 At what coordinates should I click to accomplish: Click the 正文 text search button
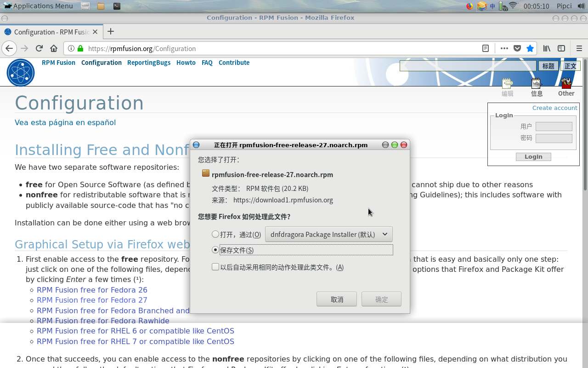point(571,66)
